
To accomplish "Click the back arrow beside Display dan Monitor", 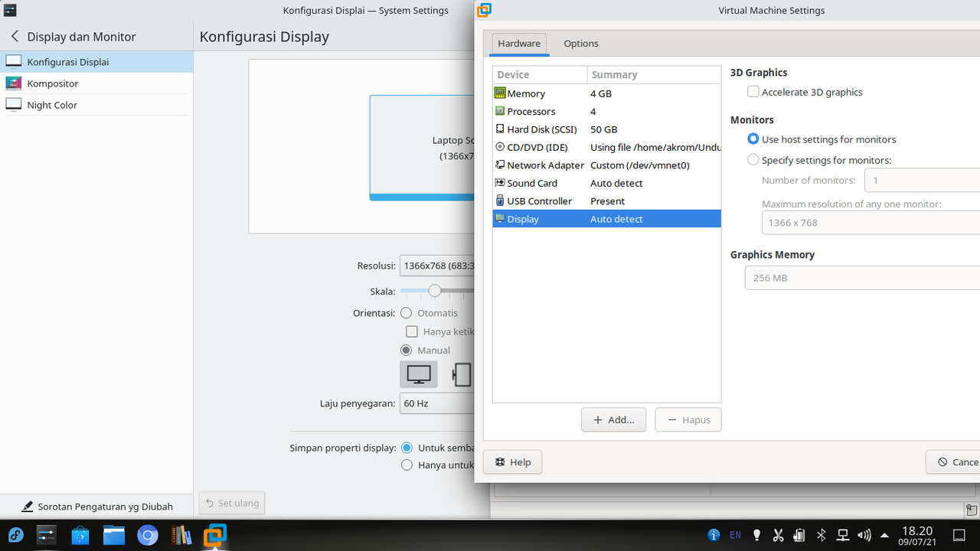I will (x=15, y=36).
